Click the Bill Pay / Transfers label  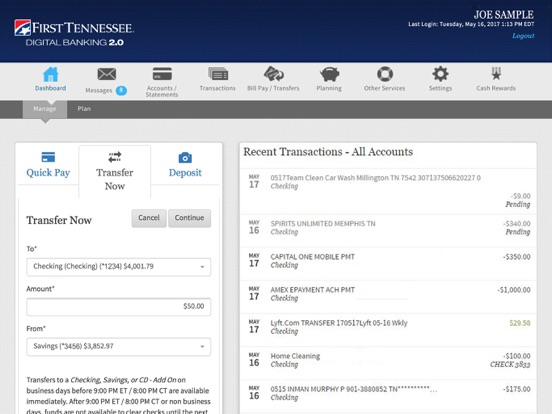[273, 88]
